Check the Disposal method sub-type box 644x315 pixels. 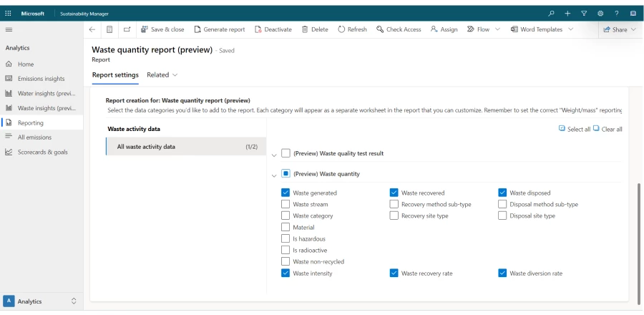tap(503, 204)
